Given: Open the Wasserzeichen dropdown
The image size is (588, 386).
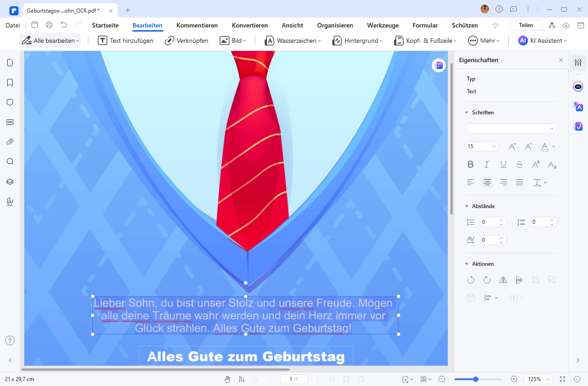Looking at the screenshot, I should (293, 41).
